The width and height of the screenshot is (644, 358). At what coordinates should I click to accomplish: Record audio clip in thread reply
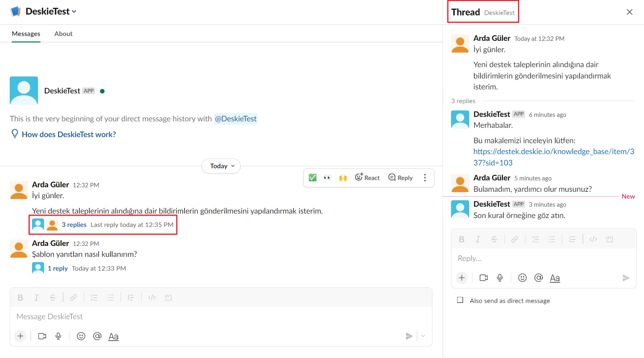click(500, 278)
